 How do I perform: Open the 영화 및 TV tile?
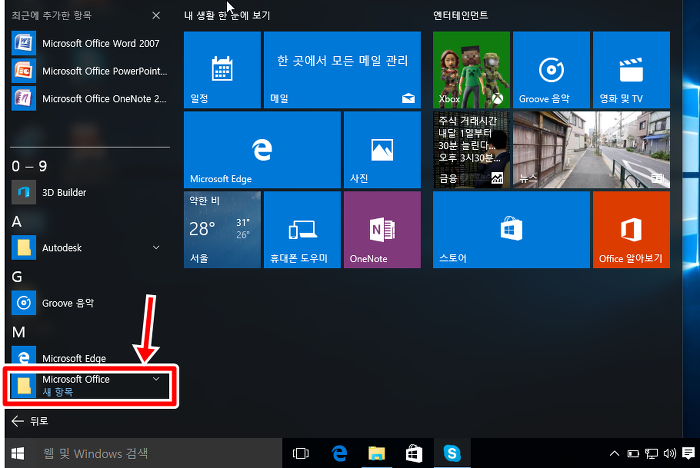click(x=631, y=70)
